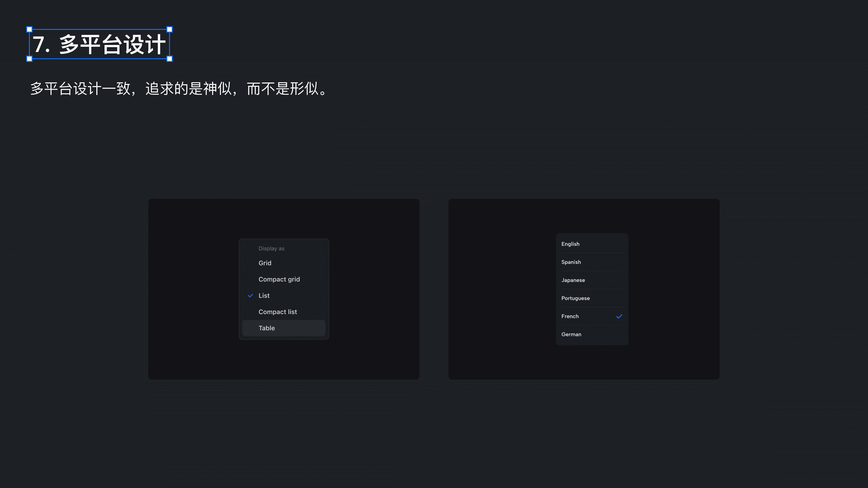Click bottom-right selection handle of title
The image size is (868, 488).
170,59
